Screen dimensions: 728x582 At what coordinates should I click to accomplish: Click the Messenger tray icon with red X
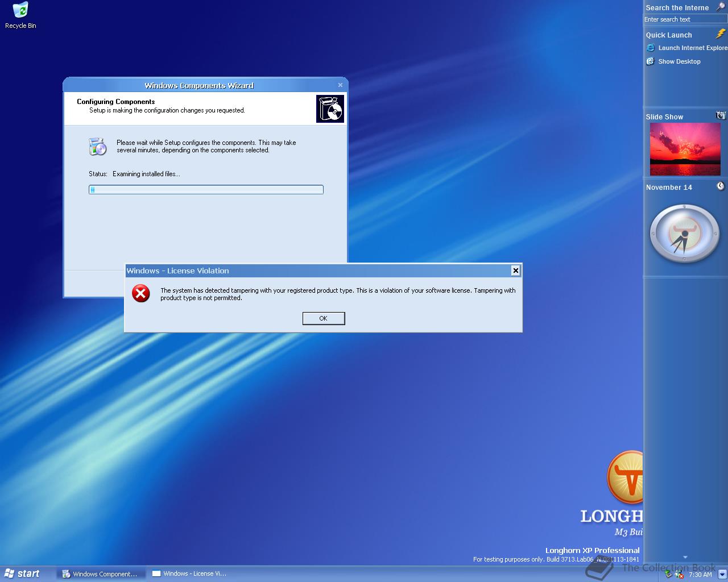pyautogui.click(x=679, y=574)
